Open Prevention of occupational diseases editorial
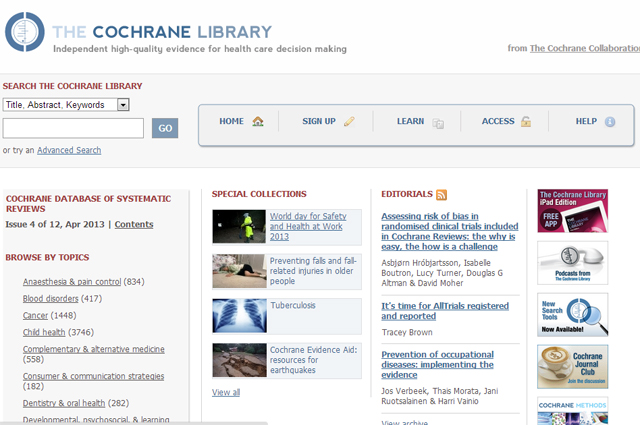The width and height of the screenshot is (640, 425). (x=438, y=365)
